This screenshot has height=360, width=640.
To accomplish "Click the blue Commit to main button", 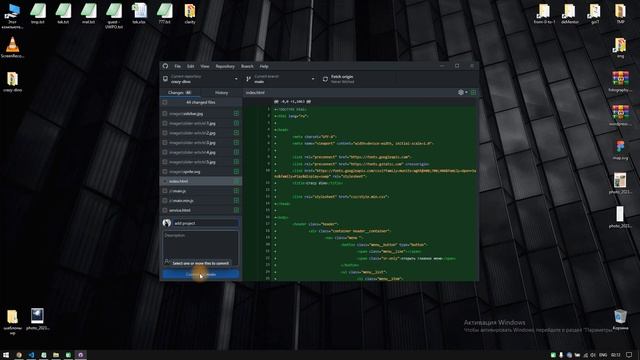I will (201, 274).
